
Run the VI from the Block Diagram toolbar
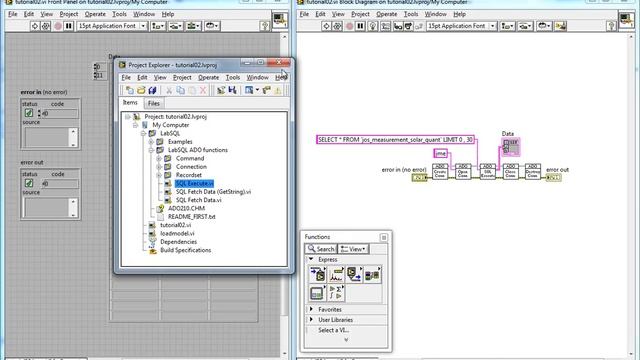pos(326,26)
